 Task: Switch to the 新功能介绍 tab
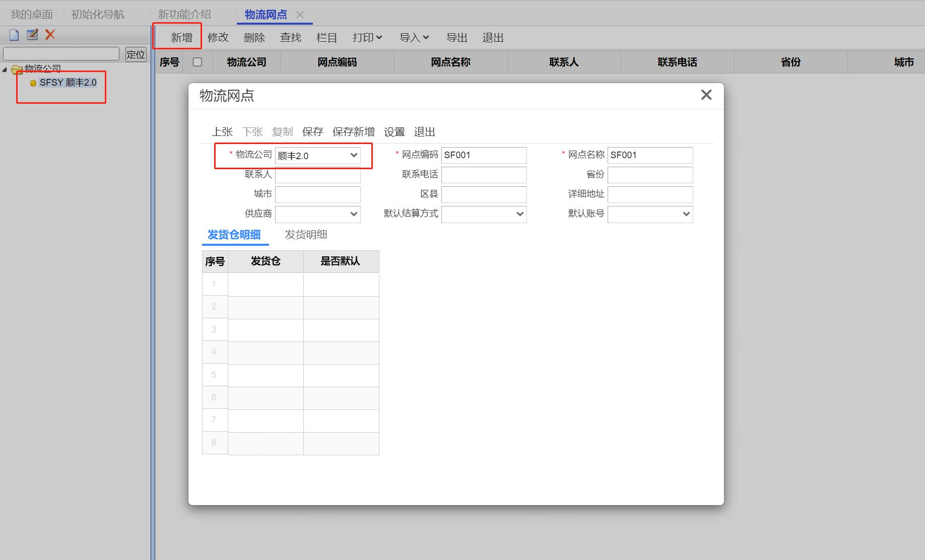click(184, 15)
